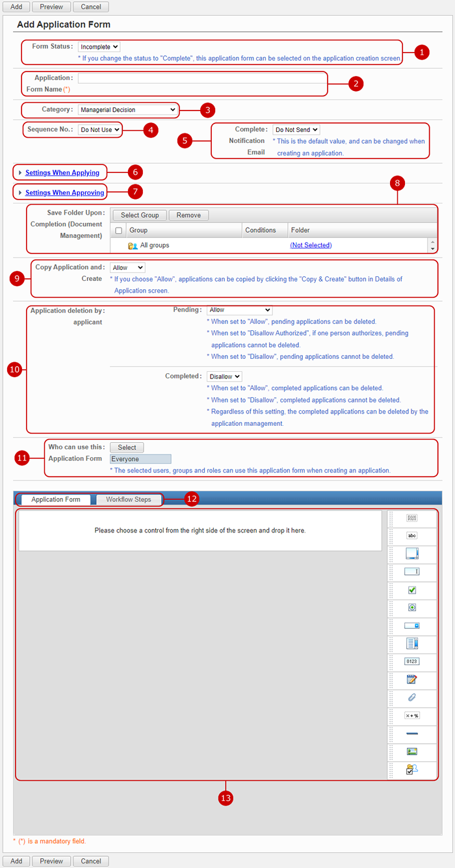Click the Folder column header
Viewport: 455px width, 868px height.
coord(300,230)
